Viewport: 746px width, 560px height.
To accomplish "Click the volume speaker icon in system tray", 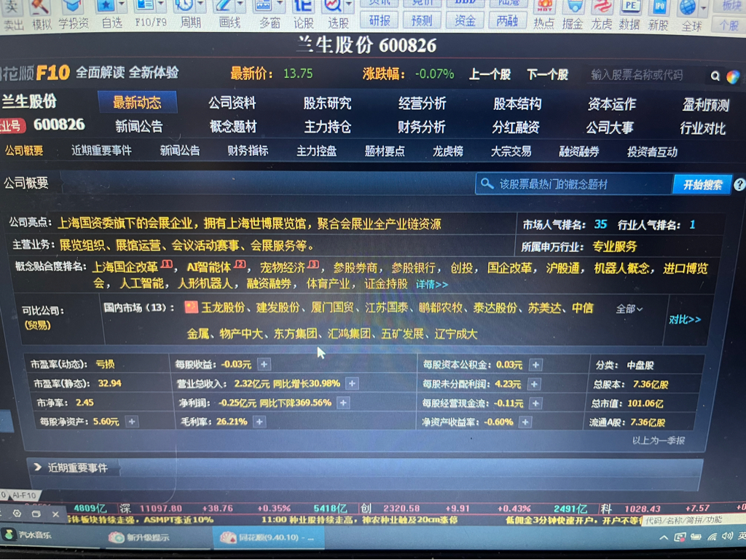I will click(x=727, y=536).
